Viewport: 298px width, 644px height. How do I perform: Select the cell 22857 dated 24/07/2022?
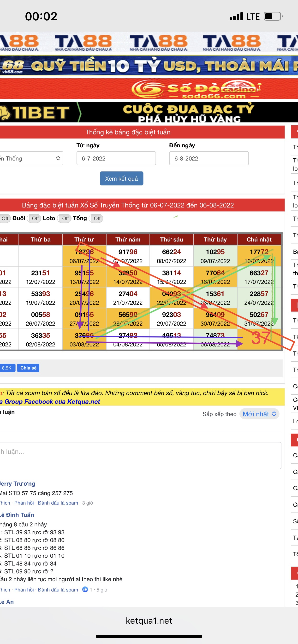tap(259, 298)
